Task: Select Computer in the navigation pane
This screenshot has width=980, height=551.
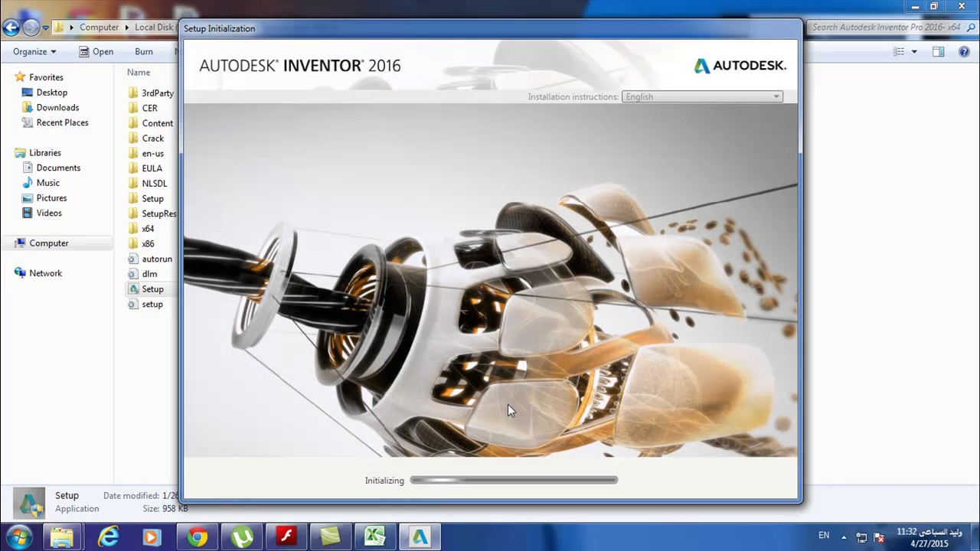Action: tap(48, 243)
